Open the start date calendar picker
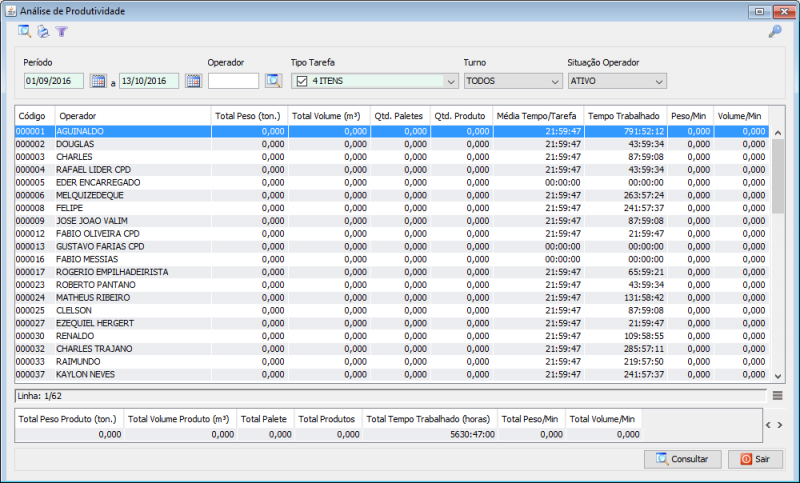The height and width of the screenshot is (483, 800). [98, 81]
